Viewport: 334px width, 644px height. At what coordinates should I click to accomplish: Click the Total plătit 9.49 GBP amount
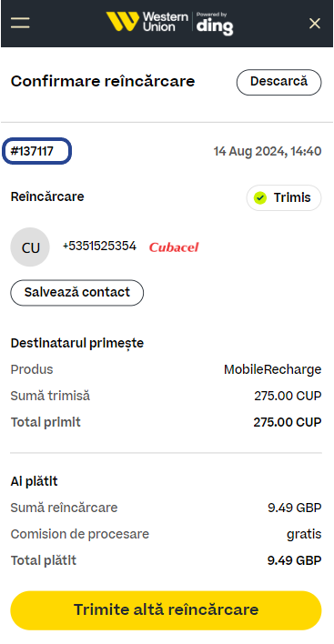[x=294, y=560]
